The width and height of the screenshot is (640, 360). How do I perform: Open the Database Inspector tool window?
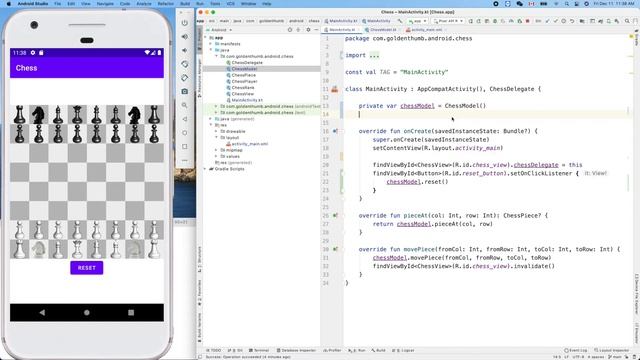[x=296, y=350]
